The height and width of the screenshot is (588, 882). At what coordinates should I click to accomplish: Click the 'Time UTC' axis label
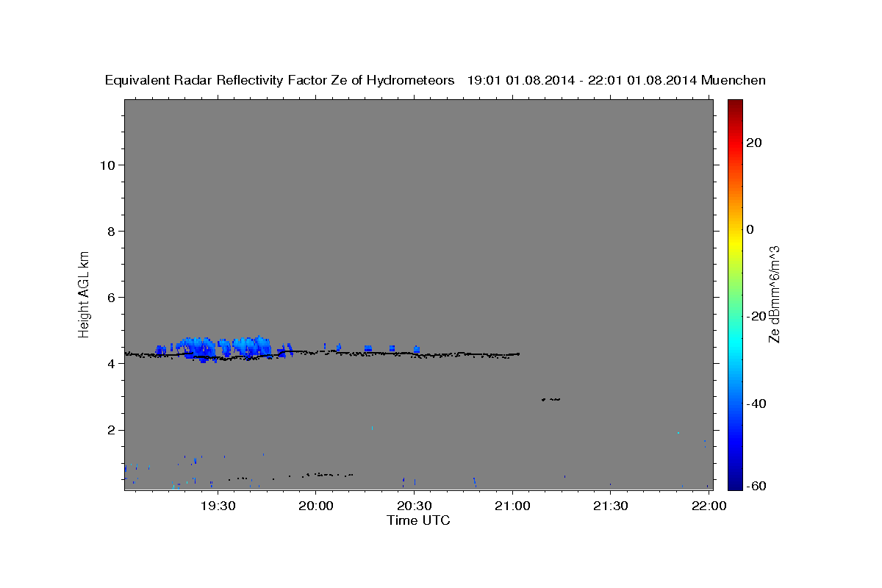coord(418,520)
